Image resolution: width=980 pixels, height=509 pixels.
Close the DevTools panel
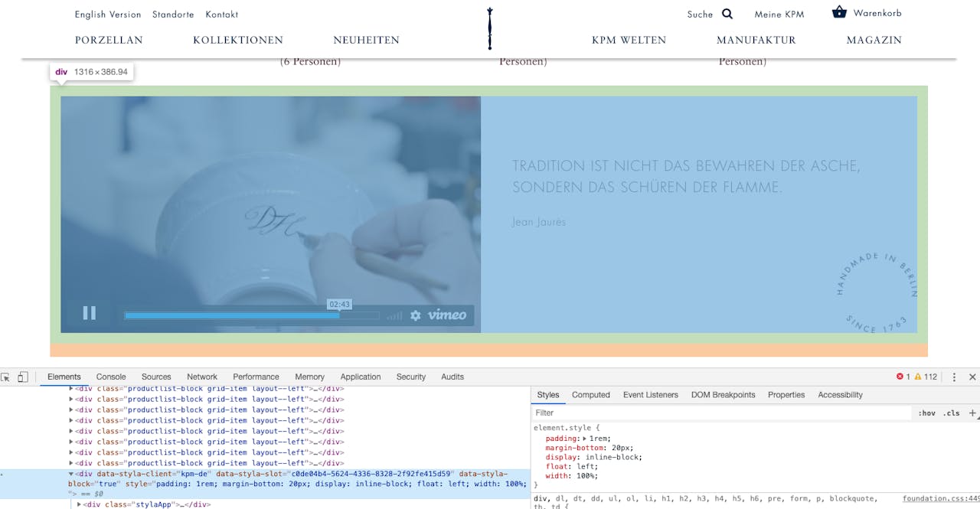972,377
